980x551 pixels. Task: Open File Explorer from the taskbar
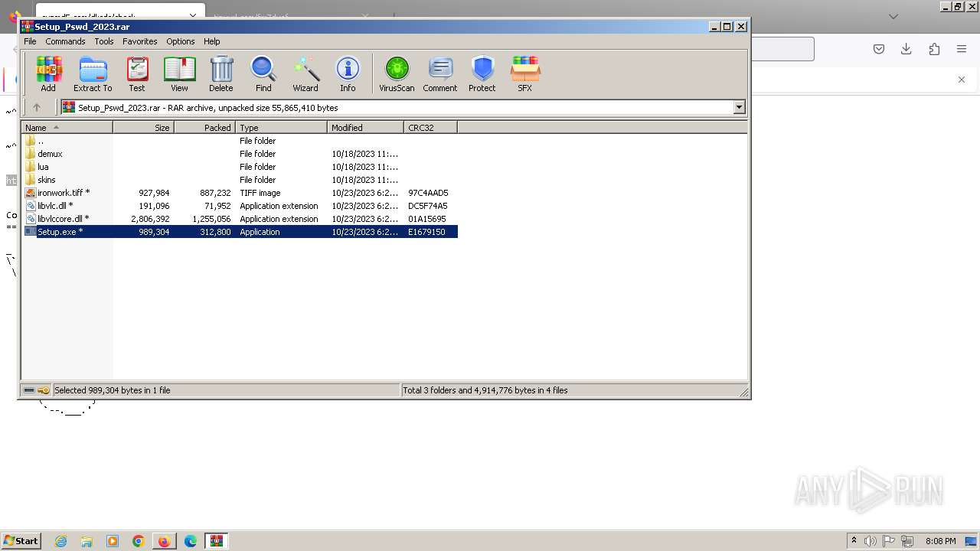coord(87,541)
